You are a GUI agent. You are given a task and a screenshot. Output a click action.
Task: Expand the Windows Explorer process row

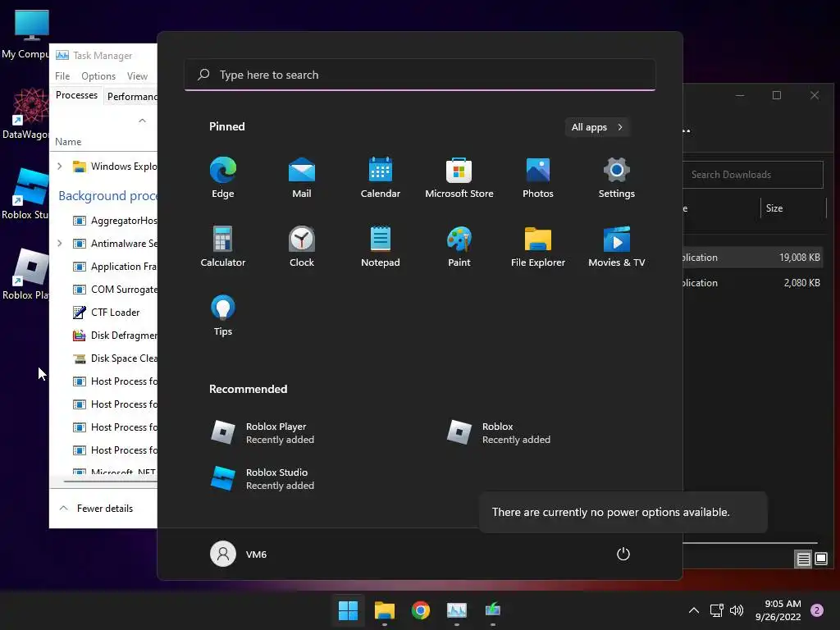pos(59,167)
